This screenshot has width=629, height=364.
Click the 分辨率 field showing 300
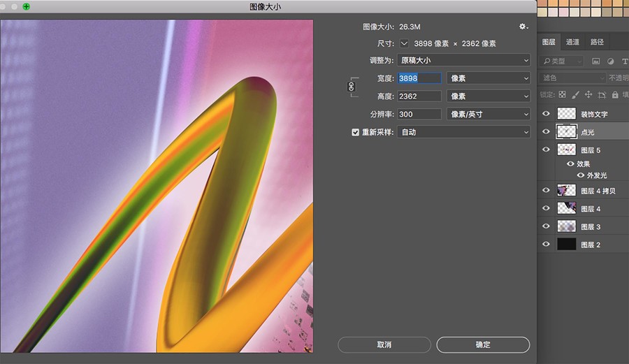[419, 115]
